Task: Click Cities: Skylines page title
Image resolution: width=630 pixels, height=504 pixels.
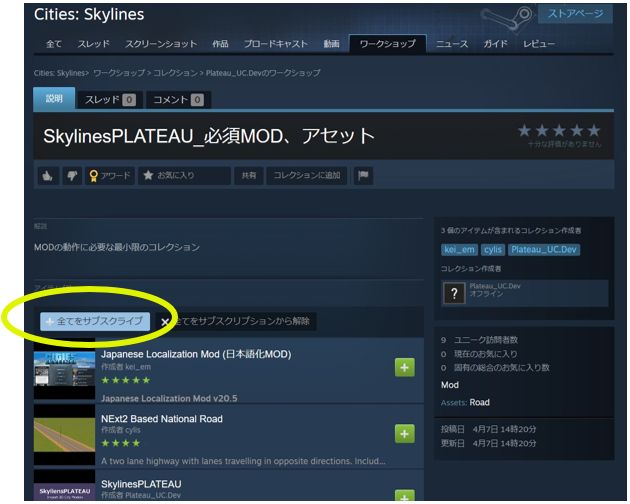Action: (89, 14)
